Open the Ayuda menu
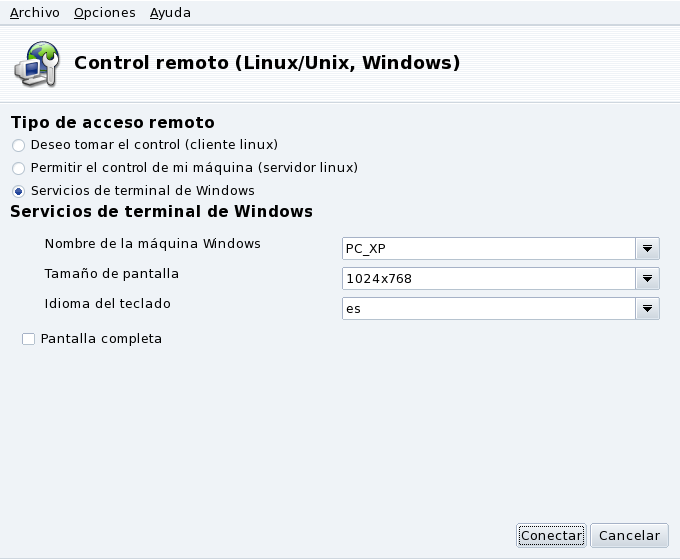Screen dimensions: 680x560 click(170, 13)
